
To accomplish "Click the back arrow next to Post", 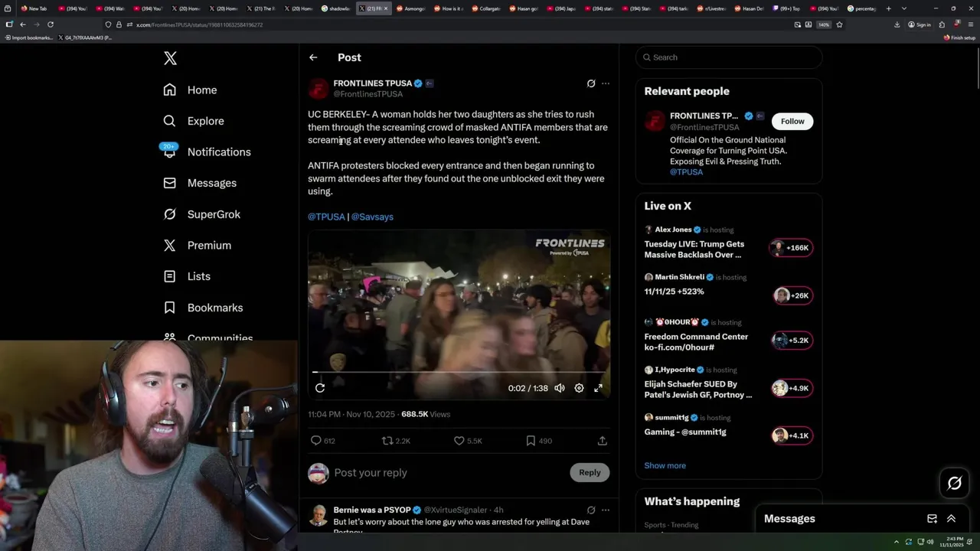I will (313, 57).
